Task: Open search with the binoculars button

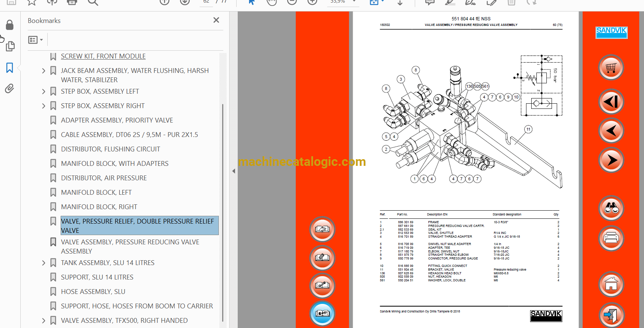Action: (x=611, y=208)
